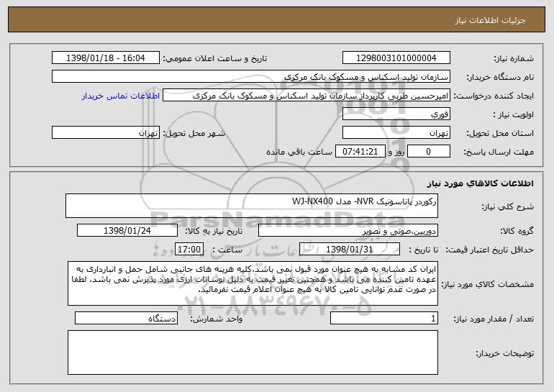The width and height of the screenshot is (554, 392).
Task: Click the delivery province field تهران
Action: pos(396,133)
